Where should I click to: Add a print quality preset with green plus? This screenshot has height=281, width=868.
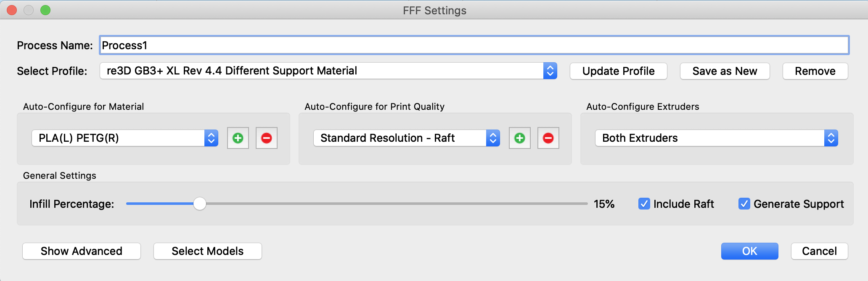point(520,138)
